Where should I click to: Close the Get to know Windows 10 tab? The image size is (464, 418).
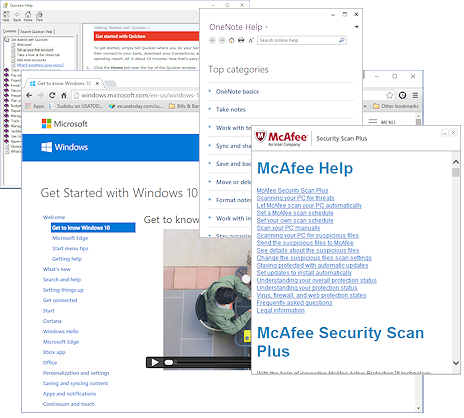click(x=97, y=83)
